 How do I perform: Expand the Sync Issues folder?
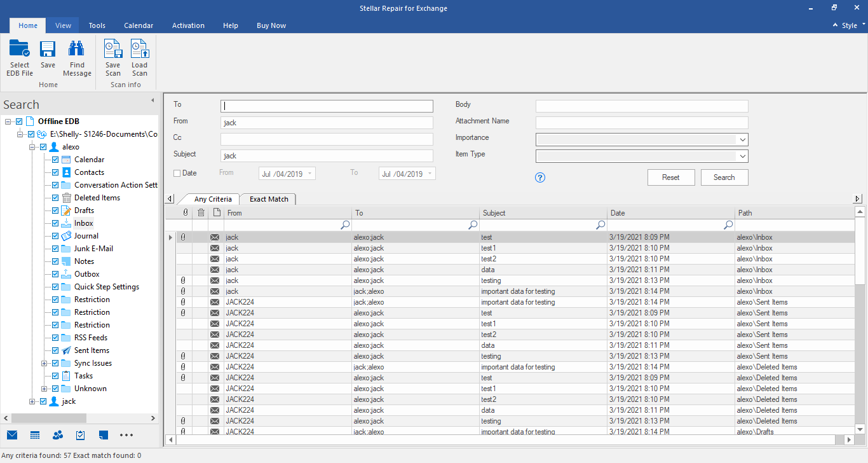[x=44, y=363]
